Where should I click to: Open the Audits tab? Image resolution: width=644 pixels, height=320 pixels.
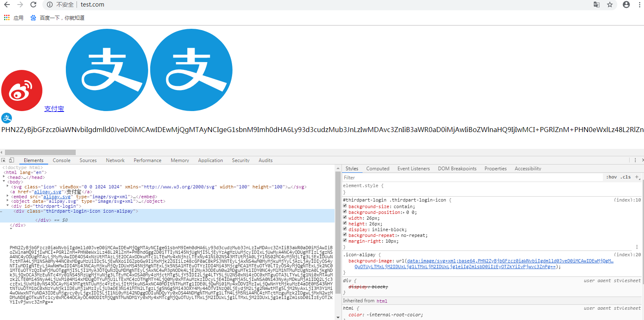[265, 160]
